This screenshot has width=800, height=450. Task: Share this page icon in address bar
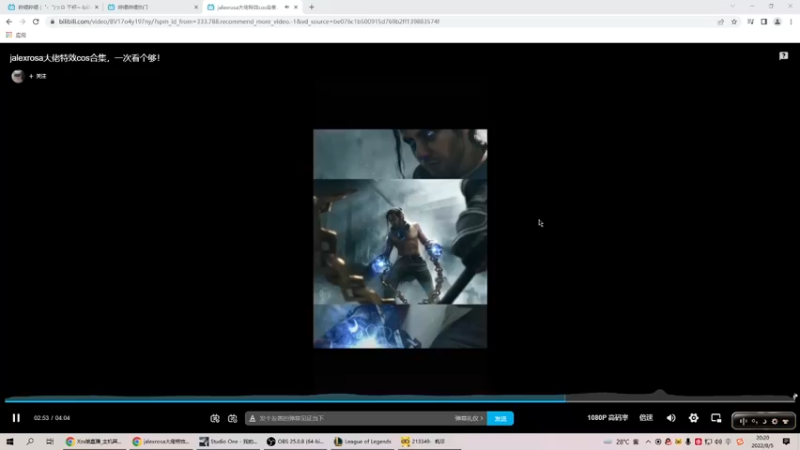[720, 21]
